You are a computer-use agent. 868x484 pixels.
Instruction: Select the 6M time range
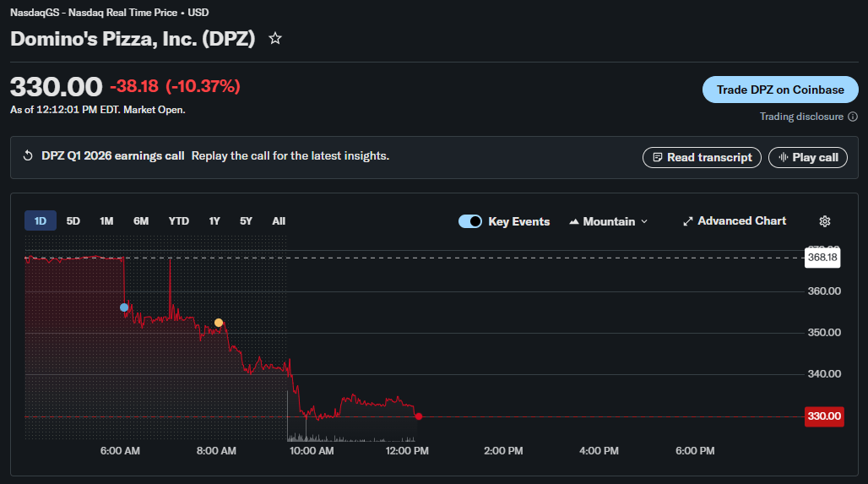(141, 221)
